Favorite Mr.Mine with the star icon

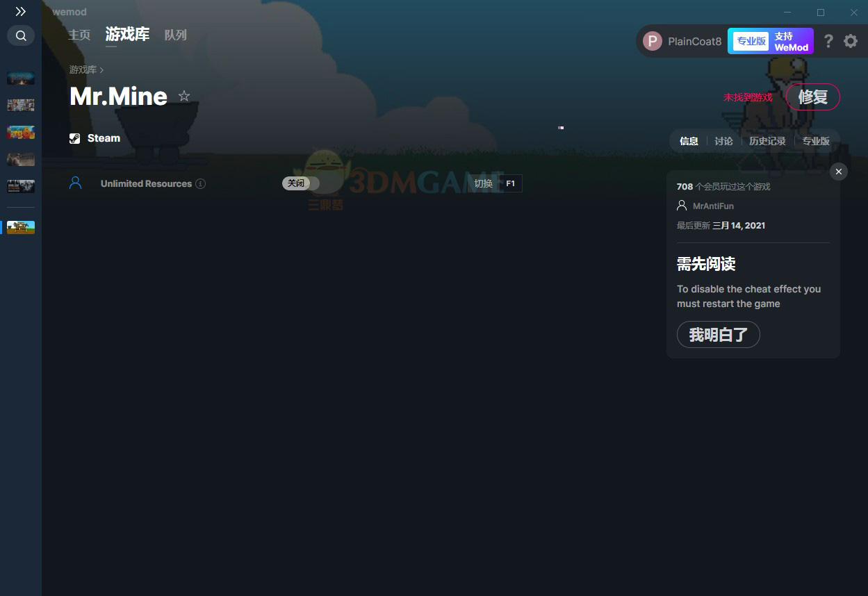pyautogui.click(x=184, y=96)
